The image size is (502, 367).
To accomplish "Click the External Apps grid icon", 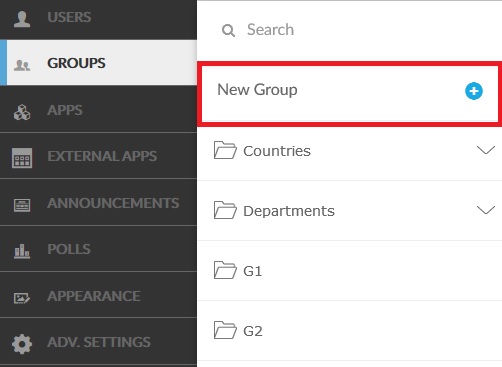I will (22, 158).
